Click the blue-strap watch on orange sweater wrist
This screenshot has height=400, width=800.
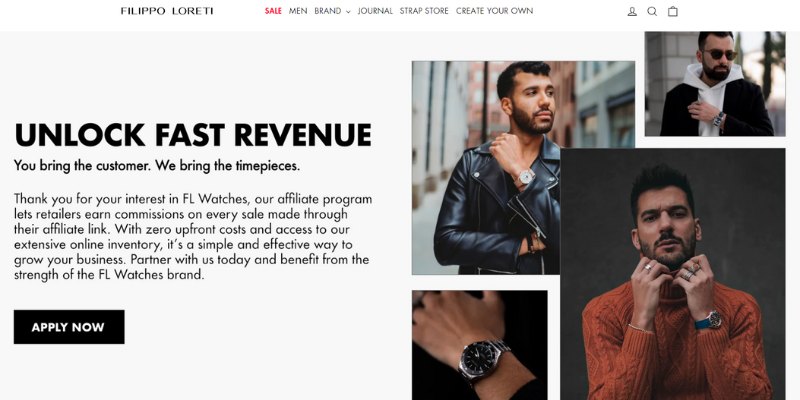709,321
